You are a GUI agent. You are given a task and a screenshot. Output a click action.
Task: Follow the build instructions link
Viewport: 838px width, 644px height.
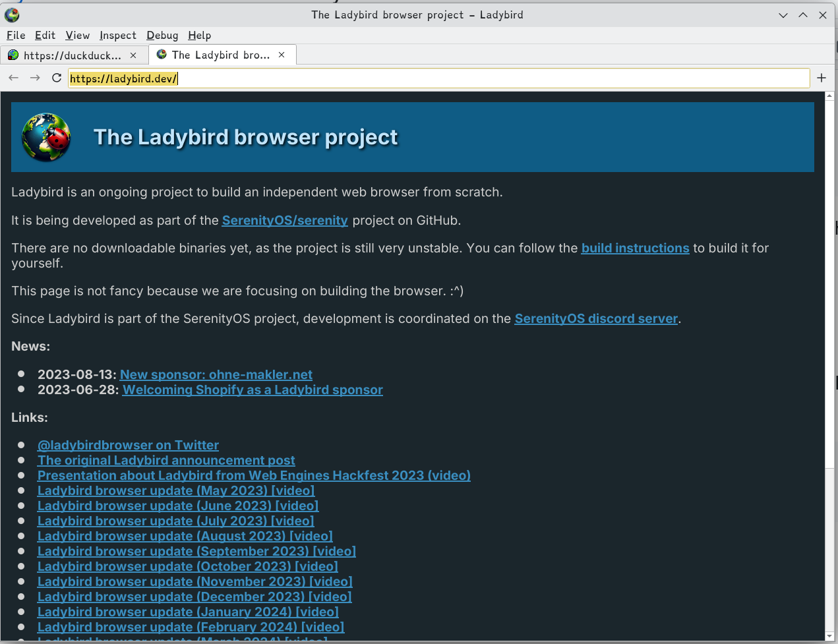pos(635,248)
